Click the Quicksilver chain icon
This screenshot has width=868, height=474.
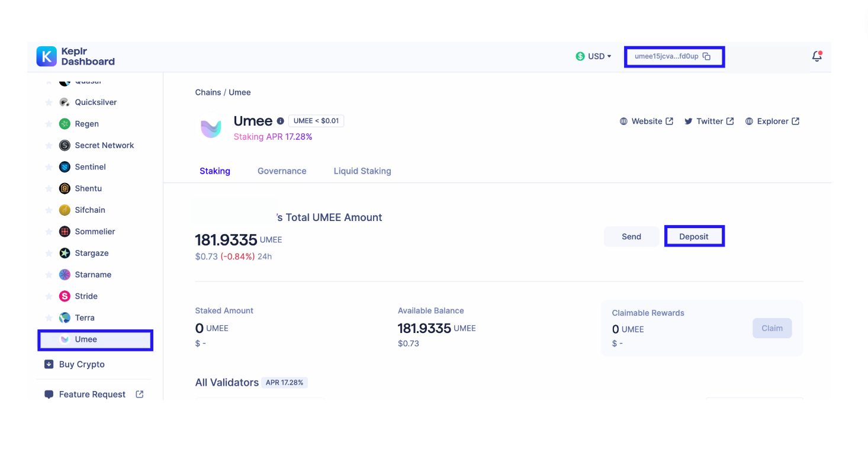click(x=65, y=103)
